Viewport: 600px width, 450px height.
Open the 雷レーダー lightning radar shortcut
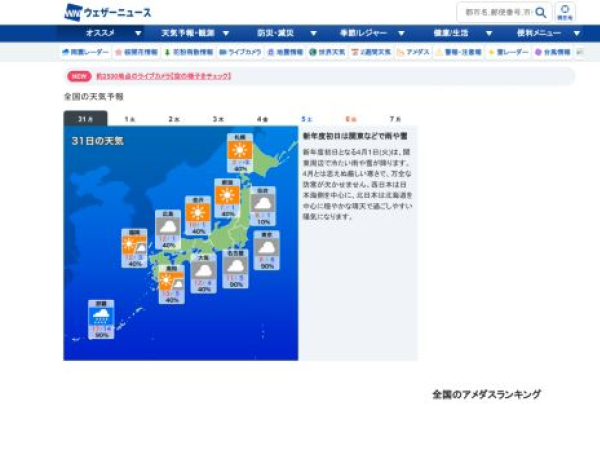pos(508,52)
